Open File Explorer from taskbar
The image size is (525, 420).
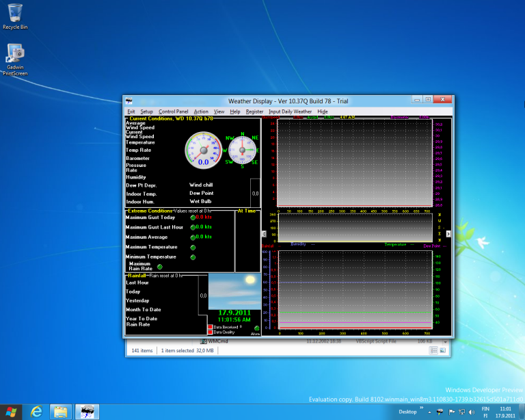coord(61,412)
